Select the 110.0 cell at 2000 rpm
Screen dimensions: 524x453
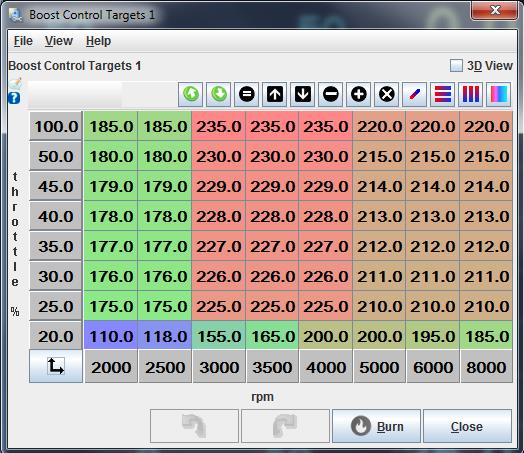pyautogui.click(x=111, y=336)
